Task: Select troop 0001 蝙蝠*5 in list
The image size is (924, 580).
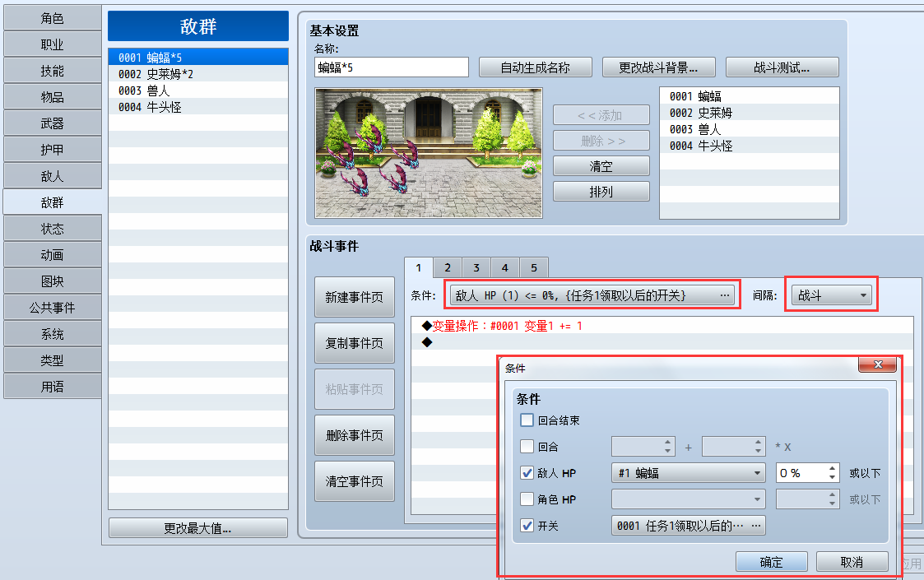Action: (x=198, y=57)
